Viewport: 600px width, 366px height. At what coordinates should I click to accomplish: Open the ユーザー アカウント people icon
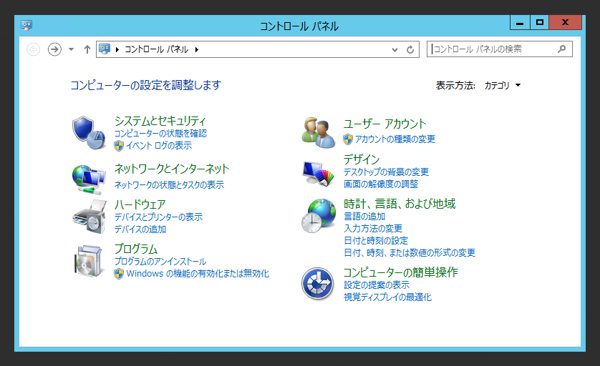point(318,132)
